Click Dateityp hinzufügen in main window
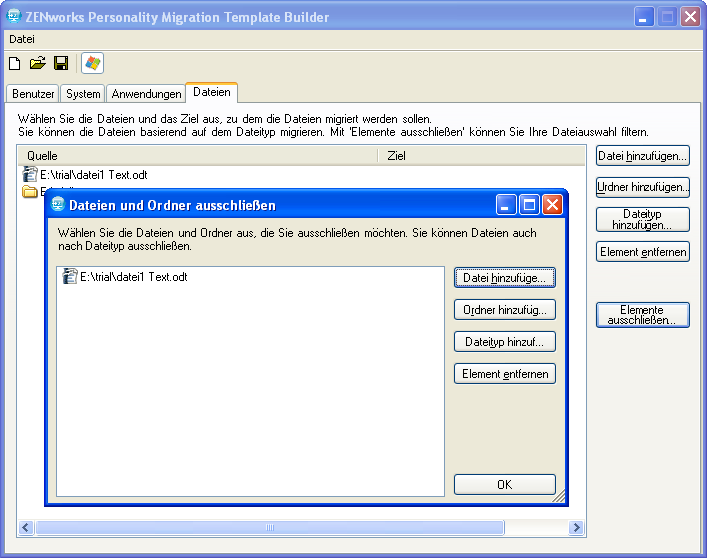The width and height of the screenshot is (707, 558). coord(643,220)
